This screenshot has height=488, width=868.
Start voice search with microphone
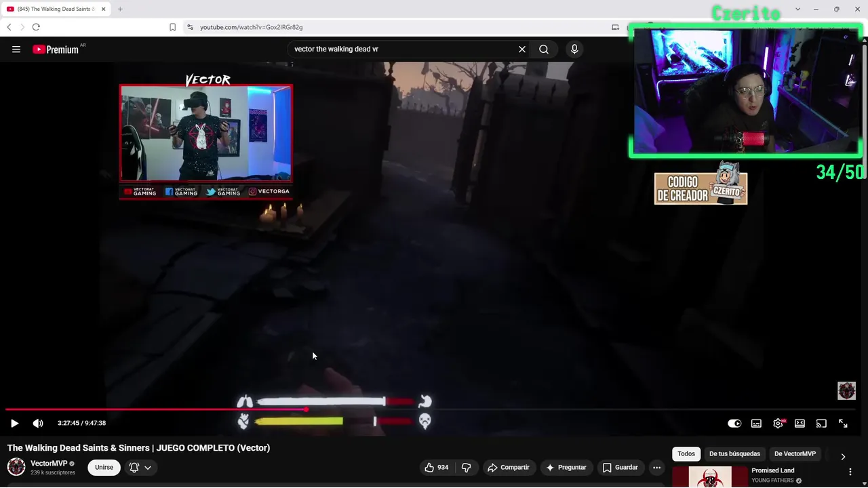pyautogui.click(x=574, y=49)
